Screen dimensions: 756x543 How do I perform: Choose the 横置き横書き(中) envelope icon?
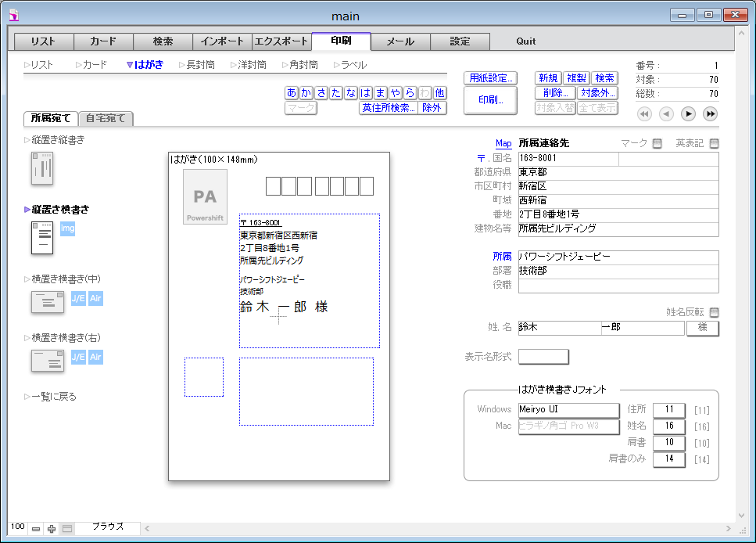[x=47, y=302]
